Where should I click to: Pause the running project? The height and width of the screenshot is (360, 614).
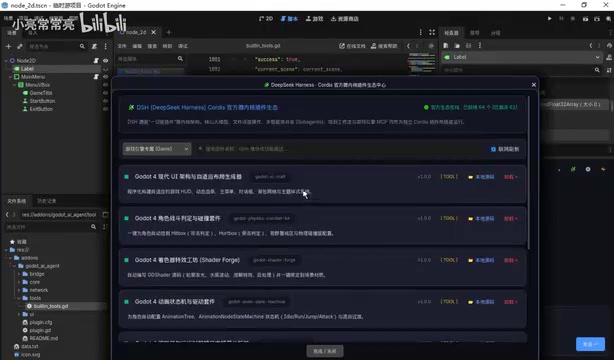point(561,18)
